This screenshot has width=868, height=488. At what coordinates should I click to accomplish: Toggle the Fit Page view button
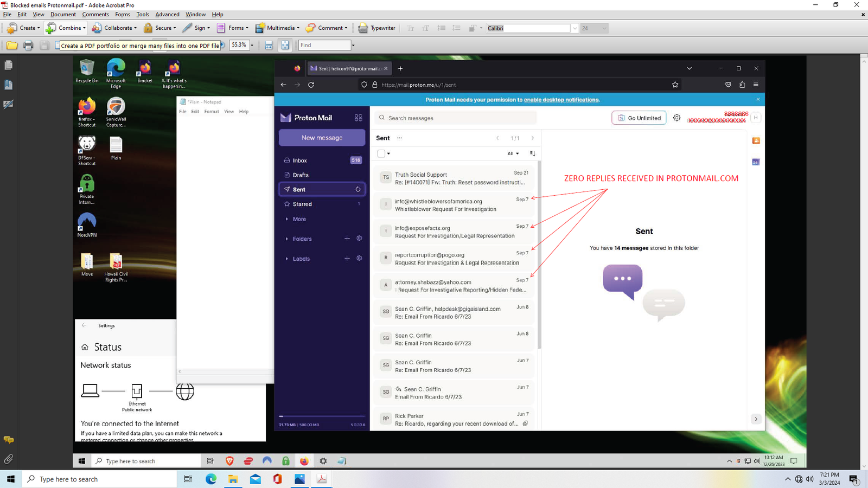(285, 46)
